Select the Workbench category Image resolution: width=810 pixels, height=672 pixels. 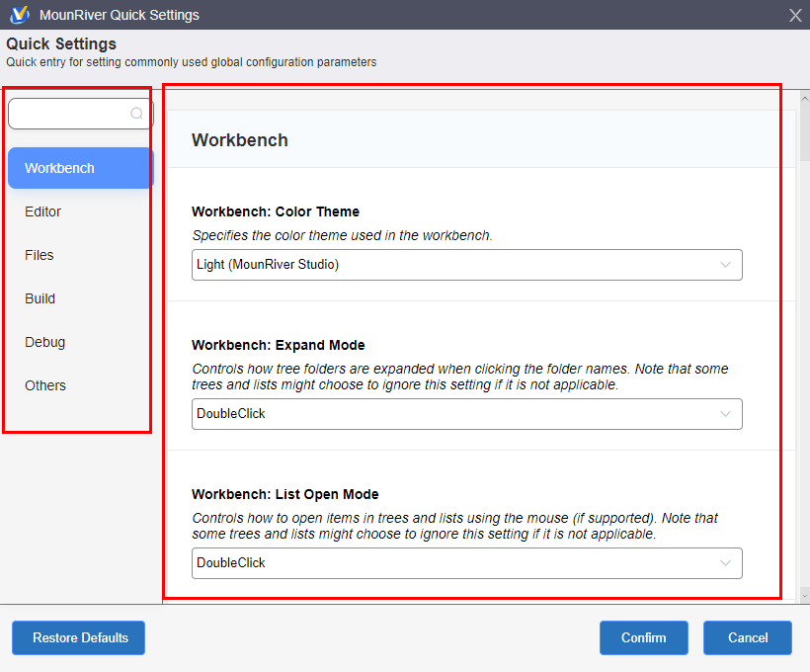click(x=81, y=168)
